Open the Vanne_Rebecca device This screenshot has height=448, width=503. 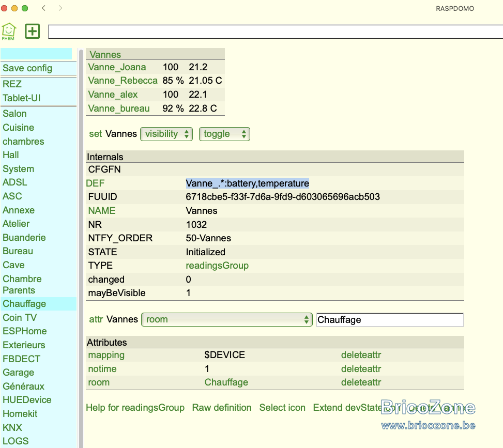(123, 81)
